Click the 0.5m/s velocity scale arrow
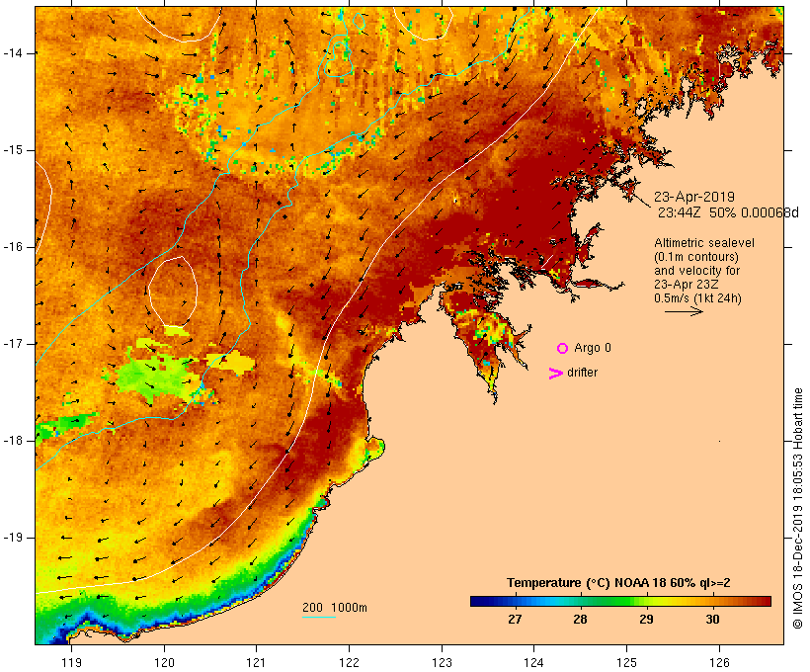Viewport: 810px width, 672px height. coord(684,311)
